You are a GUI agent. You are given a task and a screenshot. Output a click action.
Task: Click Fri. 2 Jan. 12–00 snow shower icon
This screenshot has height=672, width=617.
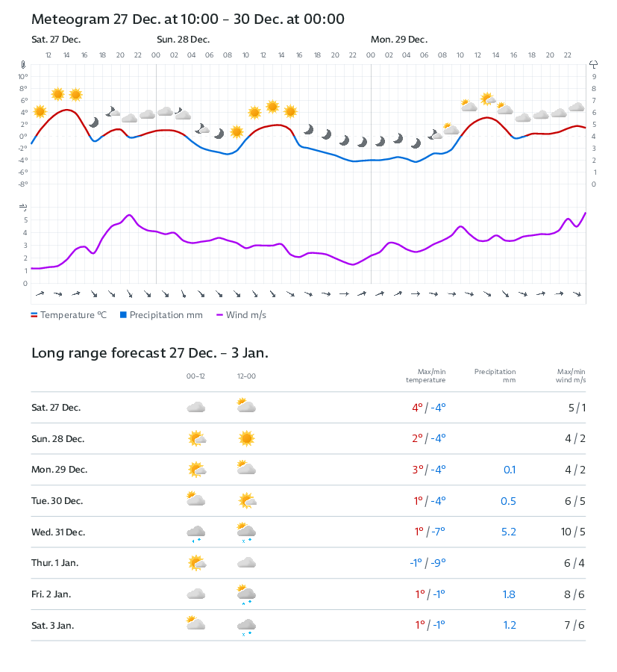(246, 594)
